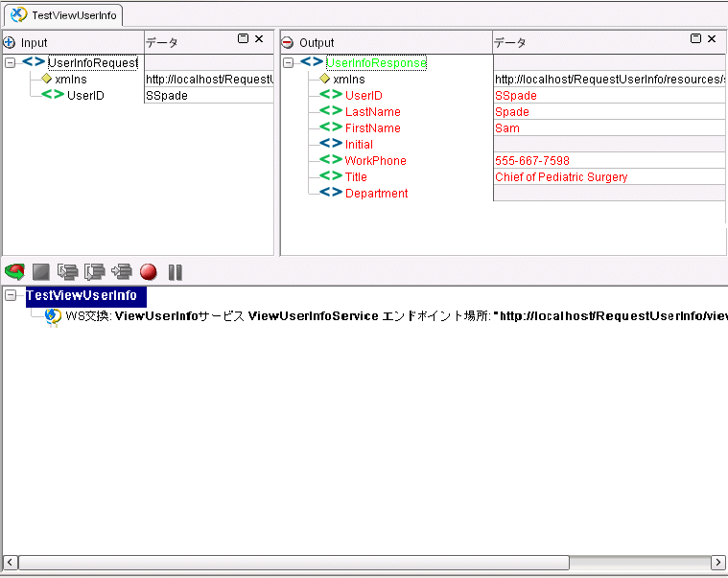728x578 pixels.
Task: Maximize the Output panel
Action: [695, 38]
